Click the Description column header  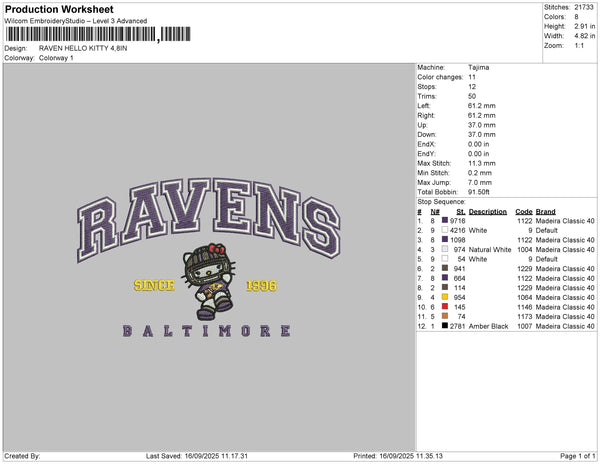488,212
